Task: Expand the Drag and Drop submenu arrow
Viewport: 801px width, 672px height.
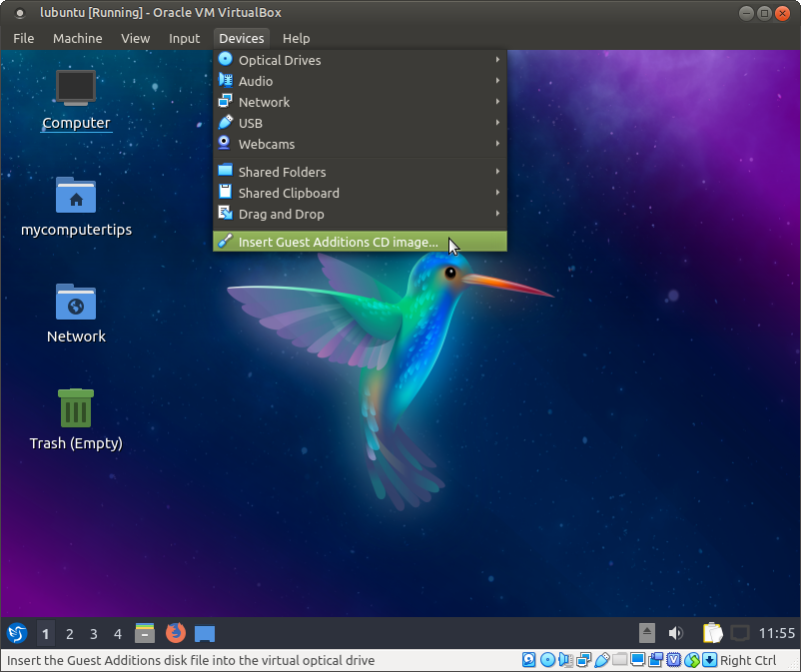Action: click(497, 214)
